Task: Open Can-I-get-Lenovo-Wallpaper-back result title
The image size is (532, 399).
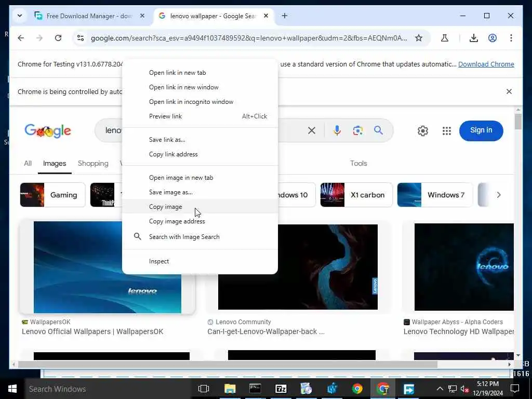Action: 265,331
